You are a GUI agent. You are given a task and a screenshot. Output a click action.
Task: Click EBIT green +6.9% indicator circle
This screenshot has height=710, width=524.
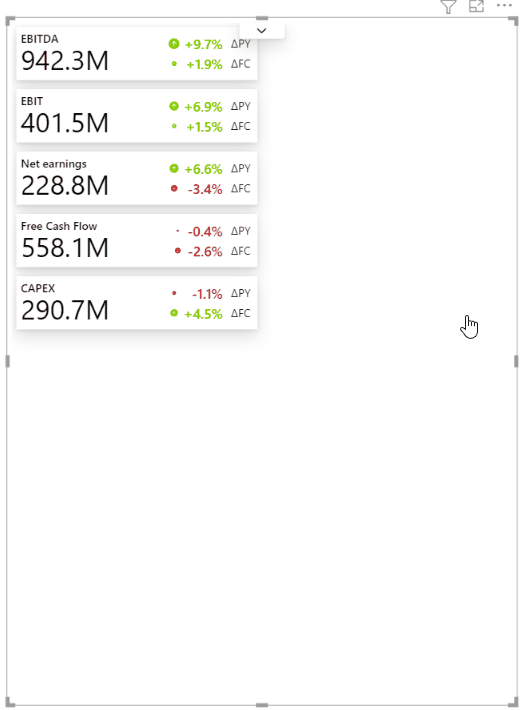(x=174, y=106)
